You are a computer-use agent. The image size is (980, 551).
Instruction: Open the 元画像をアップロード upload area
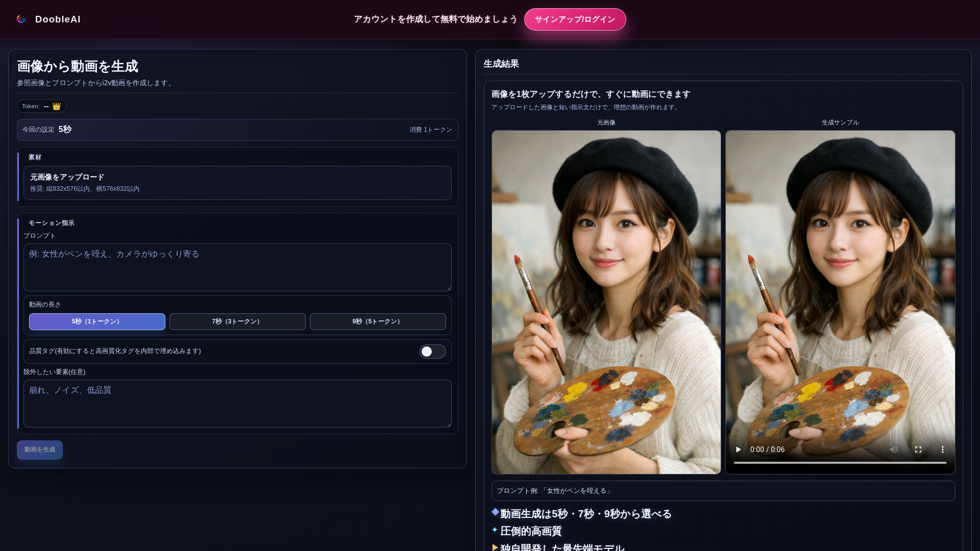(x=237, y=183)
